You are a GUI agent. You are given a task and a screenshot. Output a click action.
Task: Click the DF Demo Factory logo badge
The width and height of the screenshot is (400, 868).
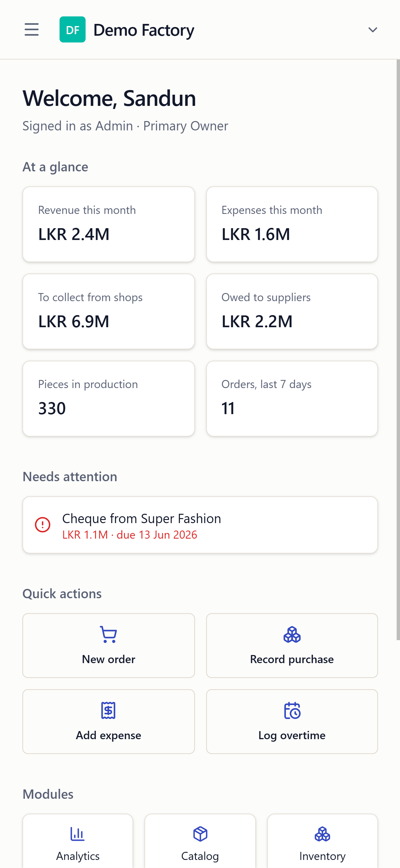72,30
